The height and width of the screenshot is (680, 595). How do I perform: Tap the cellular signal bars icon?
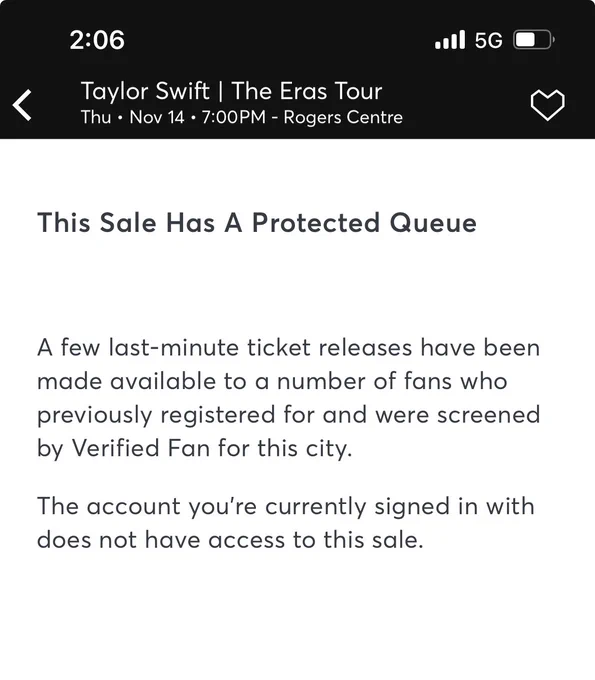(450, 39)
